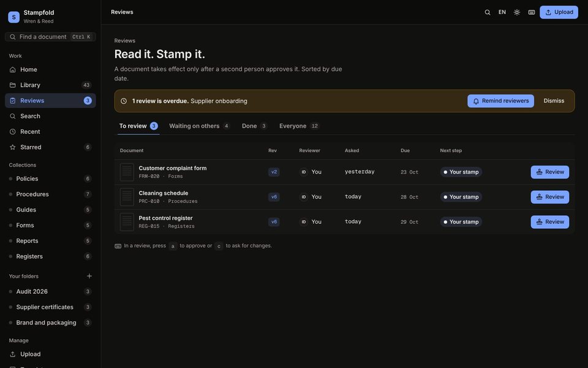Click Pest control register's v6 badge

[x=274, y=222]
